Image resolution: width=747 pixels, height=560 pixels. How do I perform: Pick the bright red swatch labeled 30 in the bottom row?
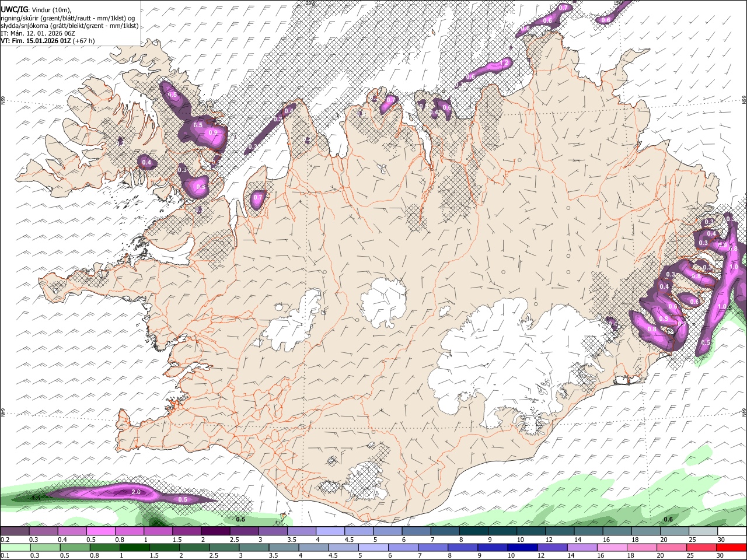tap(731, 548)
